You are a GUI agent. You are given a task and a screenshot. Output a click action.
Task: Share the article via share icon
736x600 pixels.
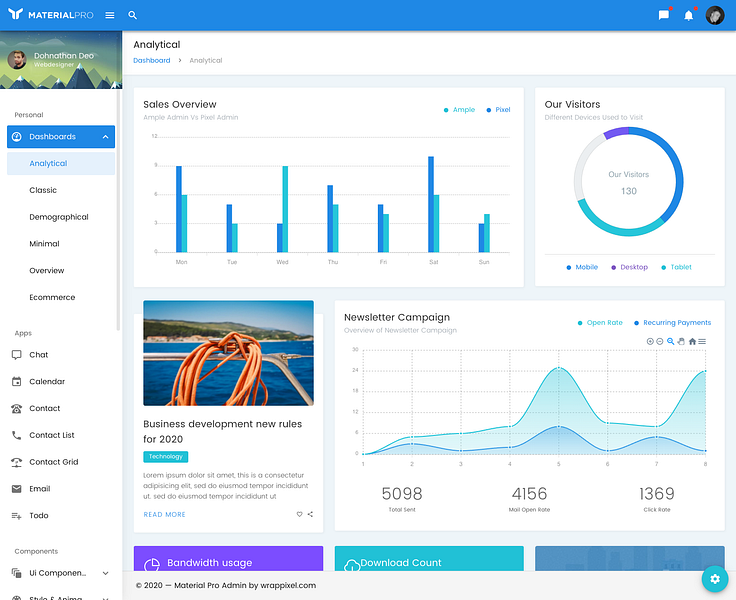pyautogui.click(x=310, y=514)
